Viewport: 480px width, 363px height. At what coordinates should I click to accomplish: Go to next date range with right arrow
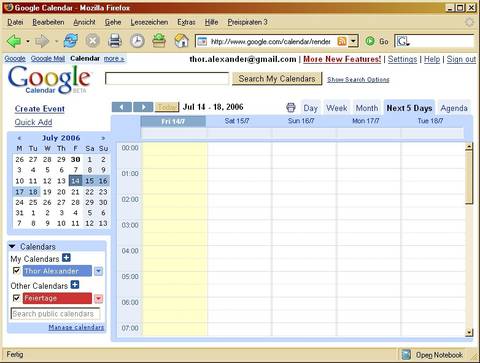pos(143,107)
